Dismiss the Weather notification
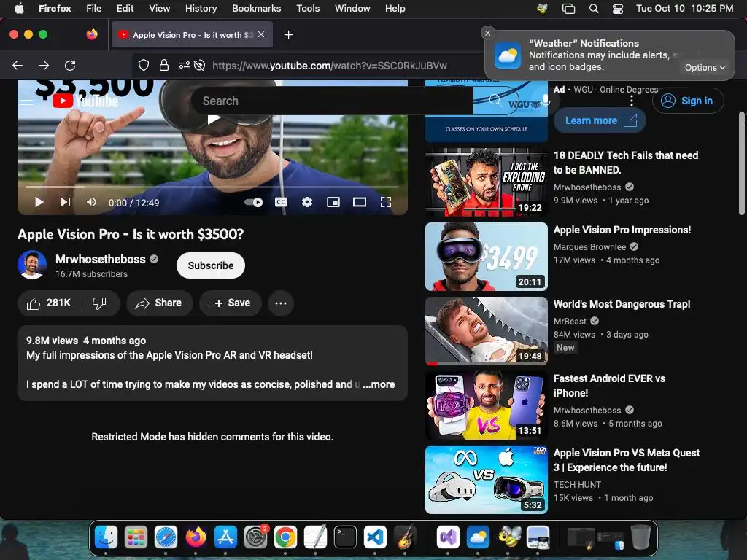This screenshot has height=560, width=747. (487, 33)
